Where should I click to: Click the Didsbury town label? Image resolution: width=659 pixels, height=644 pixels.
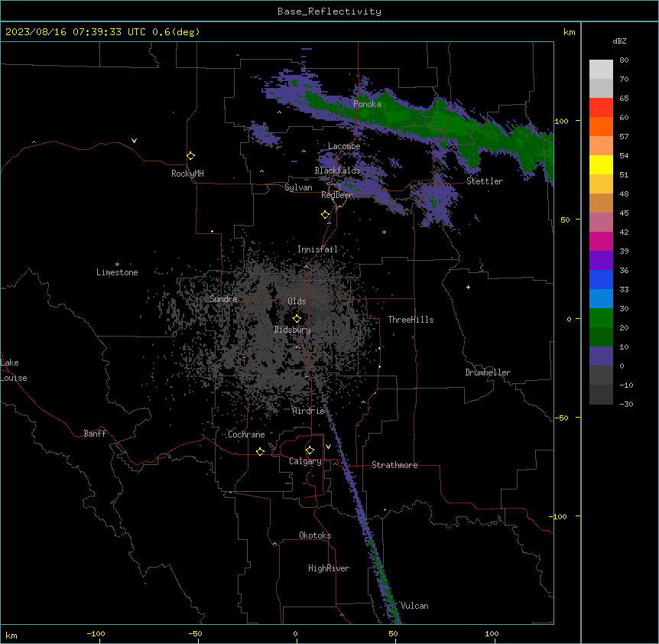point(293,330)
